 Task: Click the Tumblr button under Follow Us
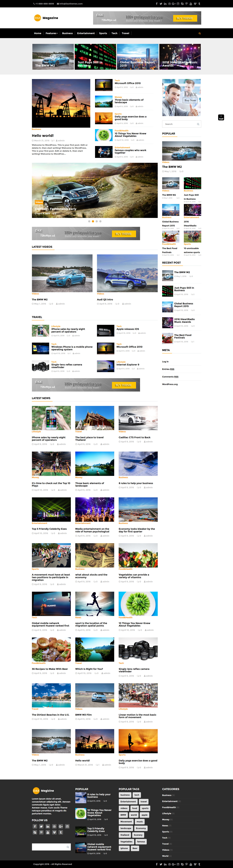61,832
